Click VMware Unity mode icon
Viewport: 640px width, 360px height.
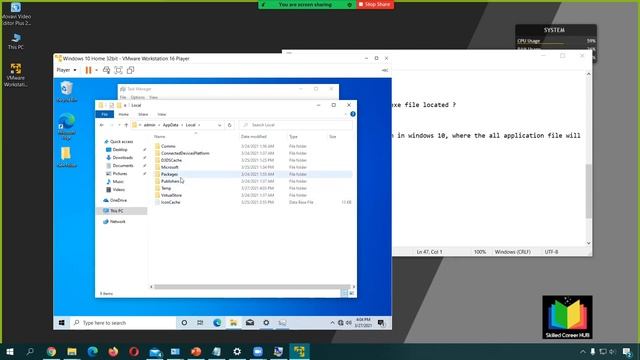(x=131, y=70)
